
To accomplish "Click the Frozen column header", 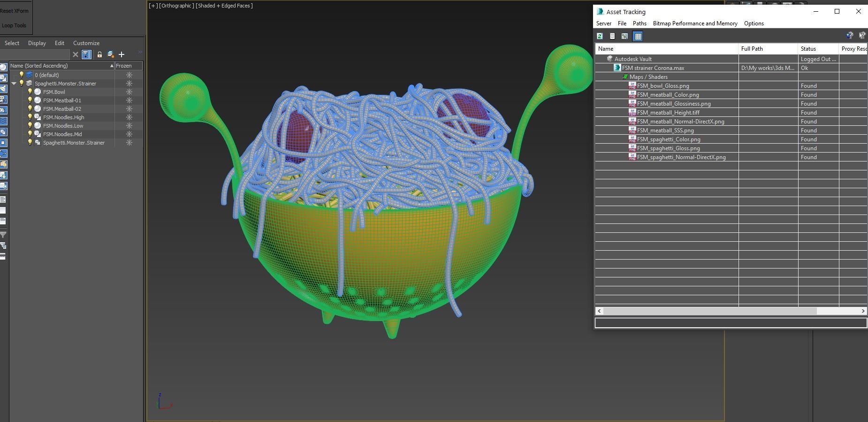I will 129,66.
